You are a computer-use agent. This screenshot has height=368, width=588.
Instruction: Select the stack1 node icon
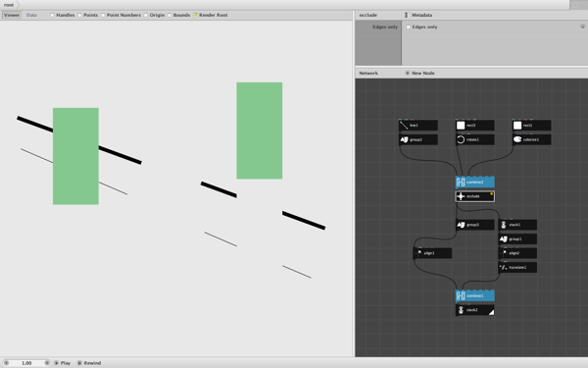click(x=504, y=225)
